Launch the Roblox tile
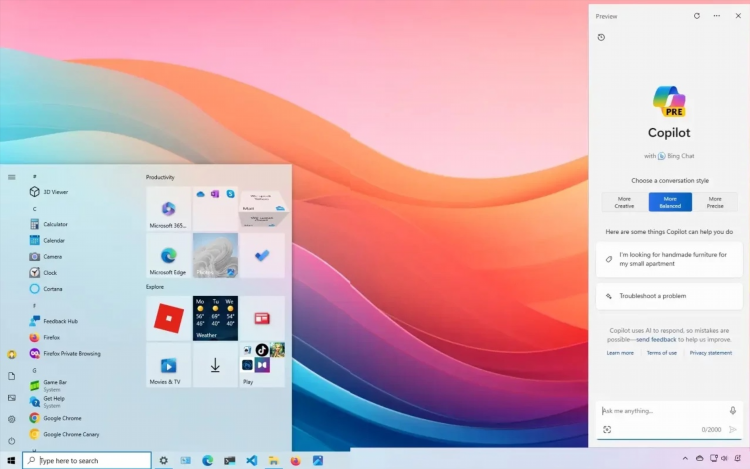750x469 pixels. [168, 318]
